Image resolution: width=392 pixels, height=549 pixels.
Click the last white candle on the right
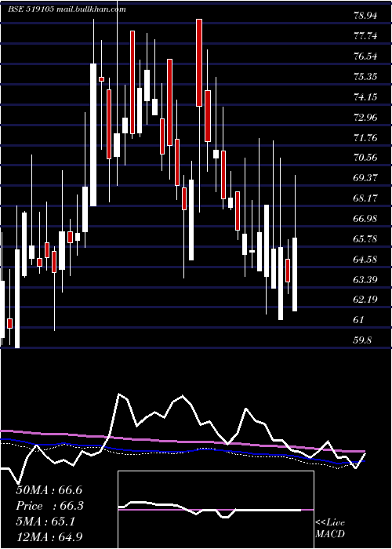tap(295, 274)
